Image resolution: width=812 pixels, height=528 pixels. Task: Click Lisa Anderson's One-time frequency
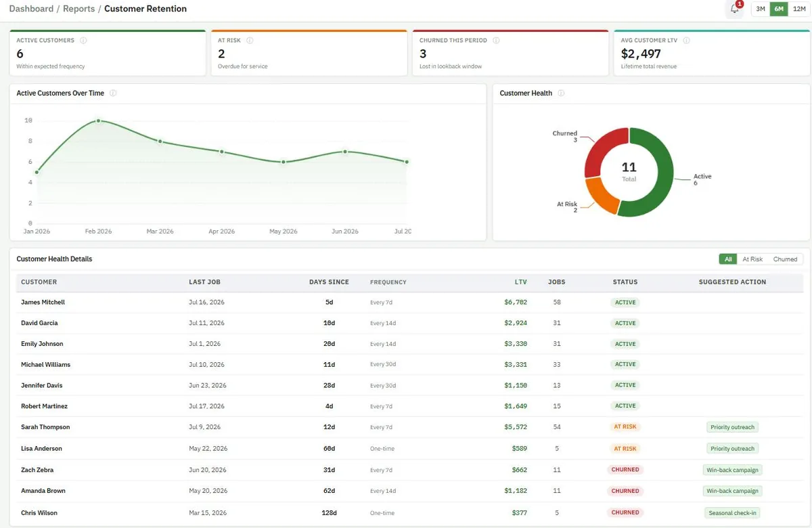382,449
